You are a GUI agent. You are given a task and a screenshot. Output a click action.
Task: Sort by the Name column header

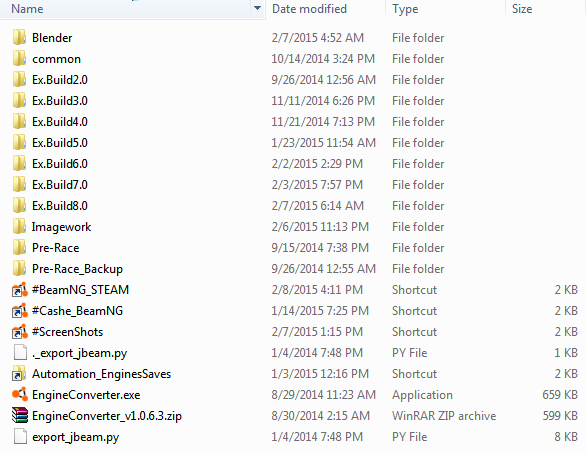pyautogui.click(x=27, y=9)
